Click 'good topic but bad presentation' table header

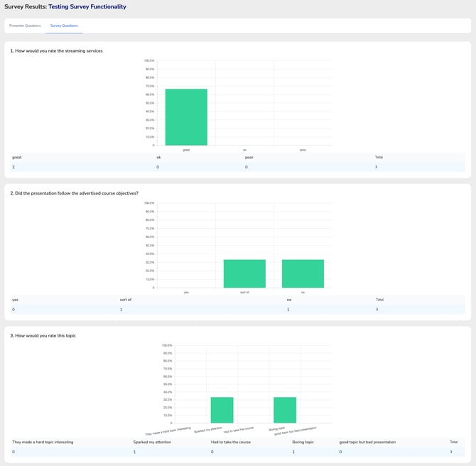tap(367, 442)
